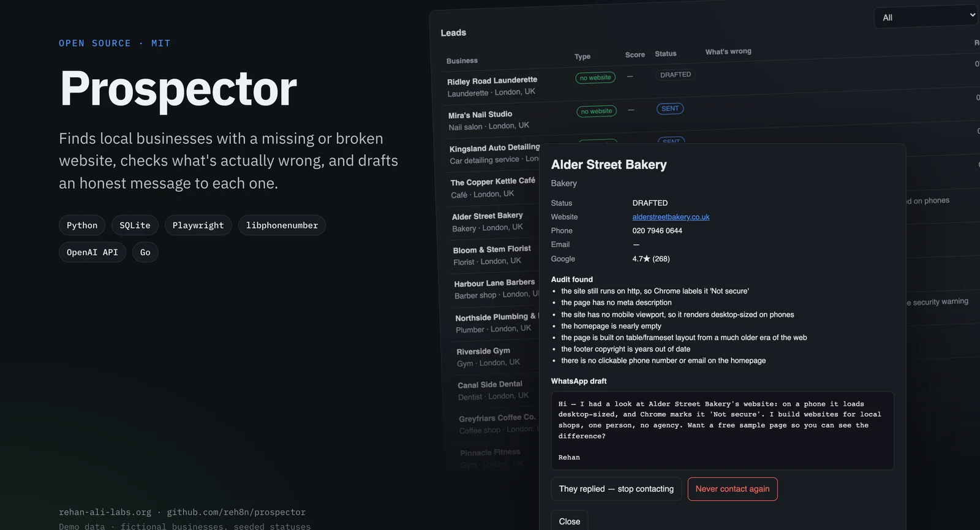Click They replied — stop contacting button
The height and width of the screenshot is (530, 980).
point(616,489)
